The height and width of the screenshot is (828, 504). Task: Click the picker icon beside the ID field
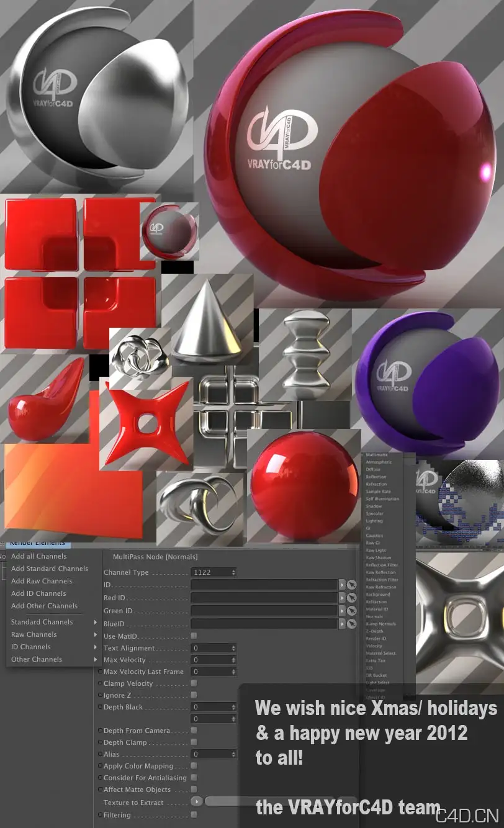[352, 585]
